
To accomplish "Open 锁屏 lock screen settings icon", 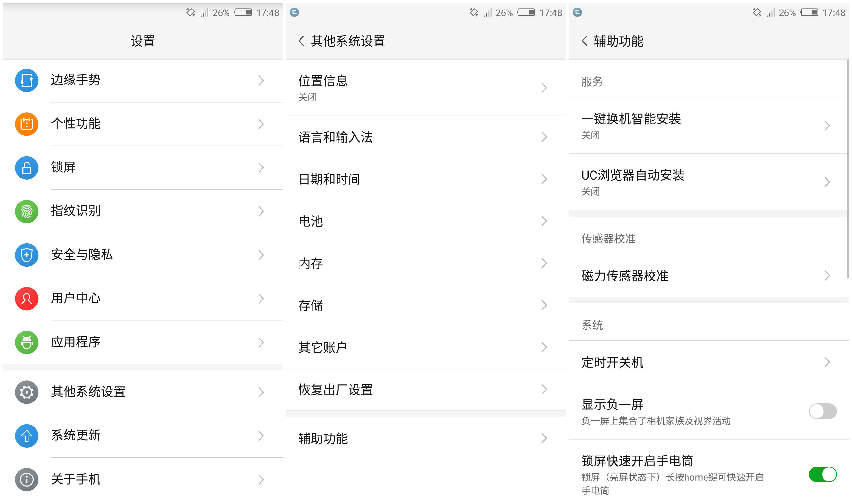I will 27,168.
